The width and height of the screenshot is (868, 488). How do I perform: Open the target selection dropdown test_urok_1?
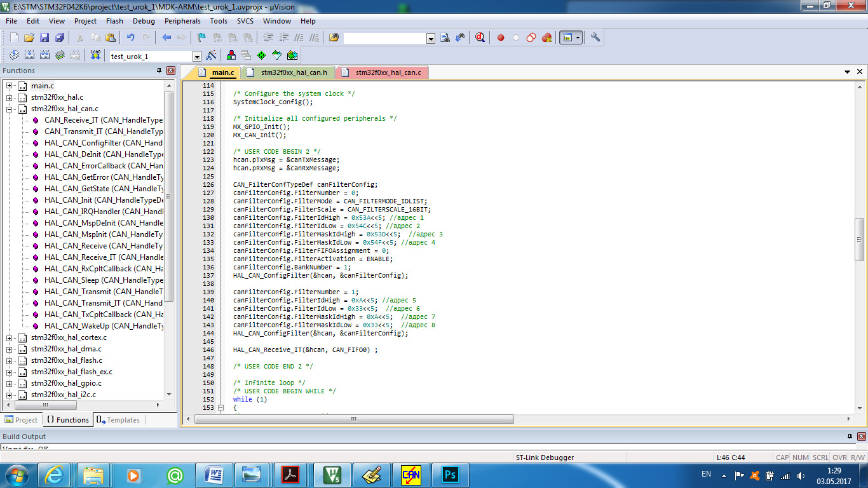pyautogui.click(x=196, y=56)
